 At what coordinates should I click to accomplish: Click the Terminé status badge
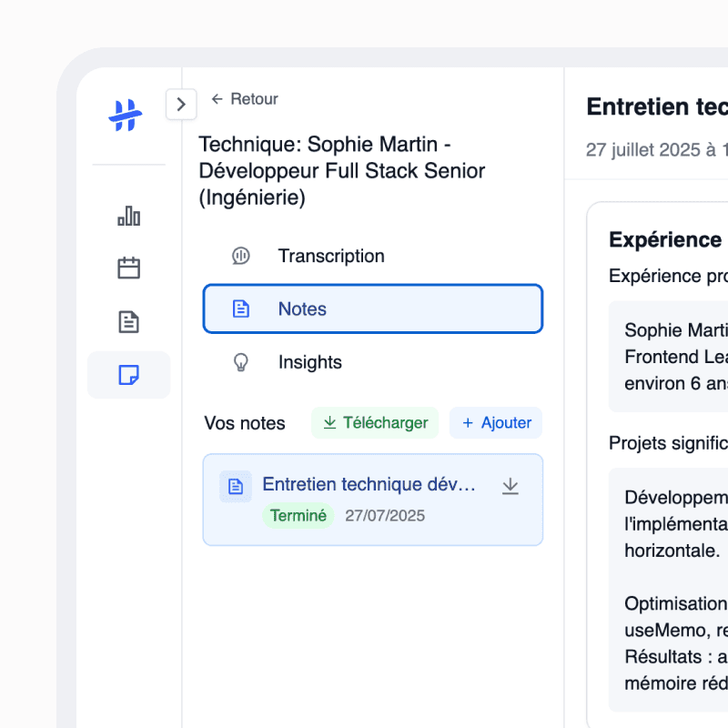pos(298,515)
